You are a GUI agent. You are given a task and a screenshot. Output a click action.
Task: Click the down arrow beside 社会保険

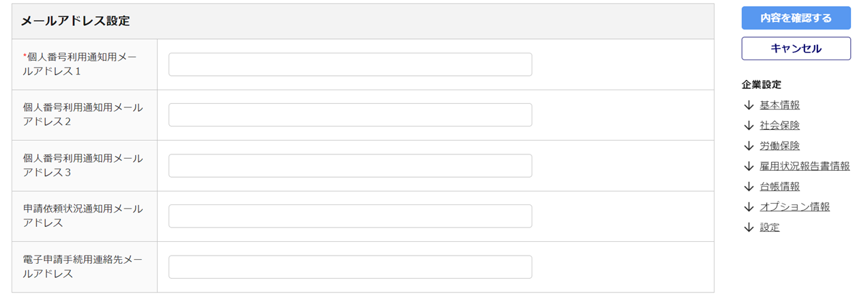click(749, 126)
